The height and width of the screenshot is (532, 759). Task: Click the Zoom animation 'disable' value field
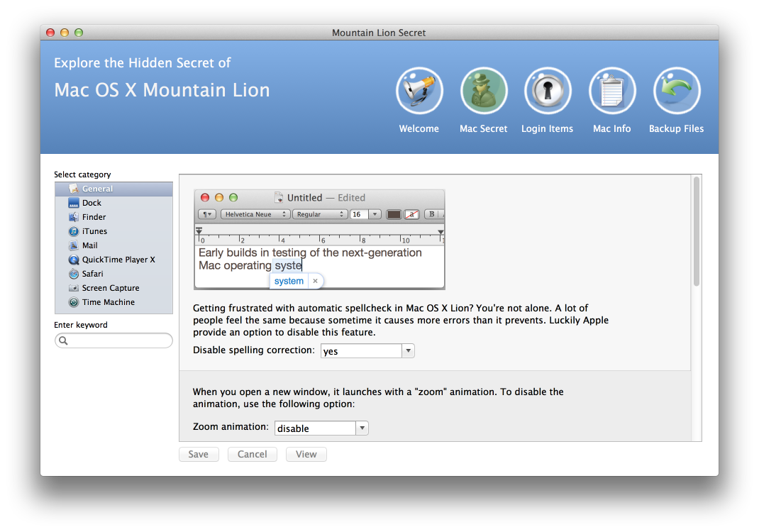315,428
